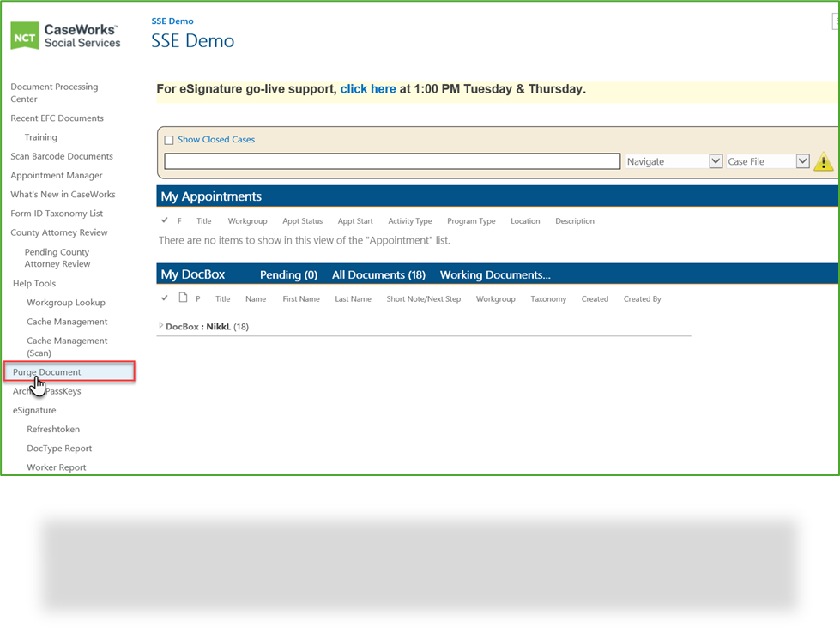Sort by Program Type column

coord(471,220)
